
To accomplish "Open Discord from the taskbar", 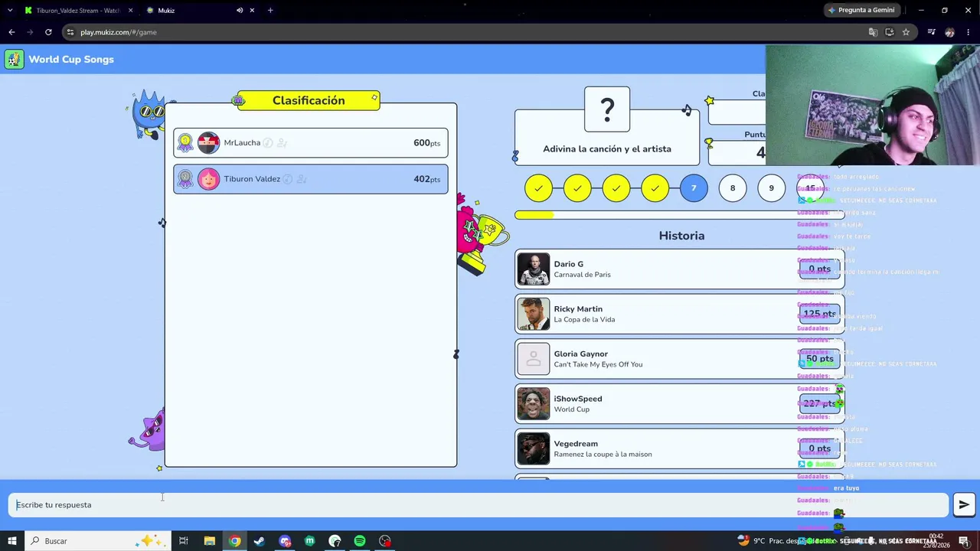I will (285, 541).
